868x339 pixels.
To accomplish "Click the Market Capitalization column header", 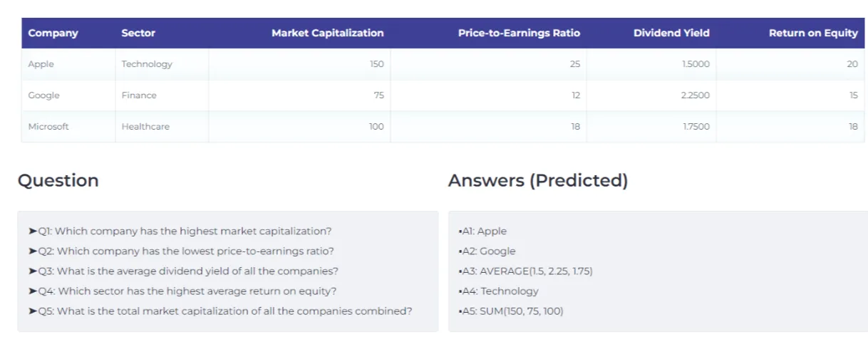I will point(328,33).
